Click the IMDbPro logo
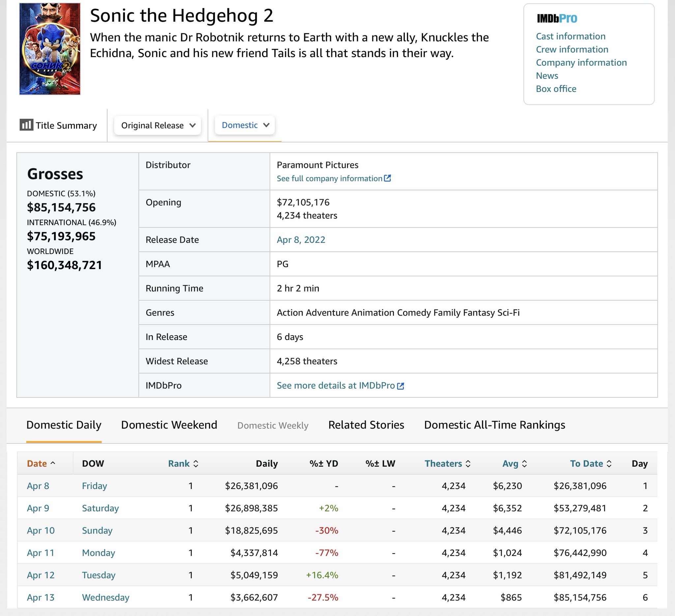Image resolution: width=675 pixels, height=616 pixels. (x=557, y=18)
